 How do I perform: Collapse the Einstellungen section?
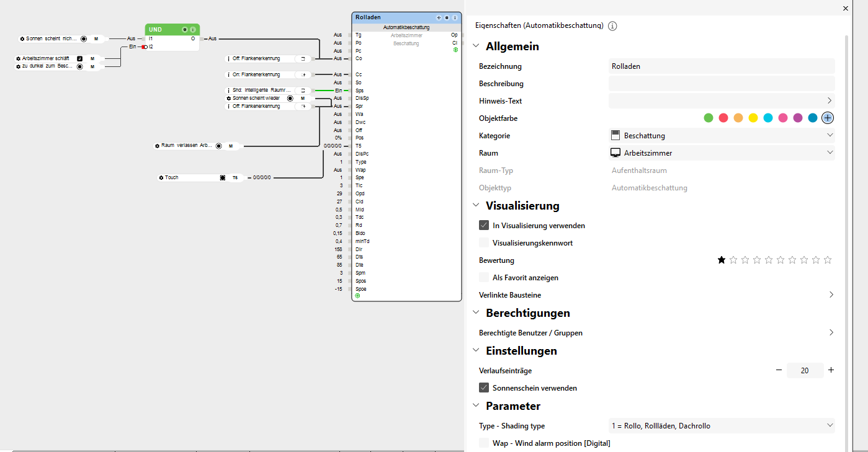point(476,350)
